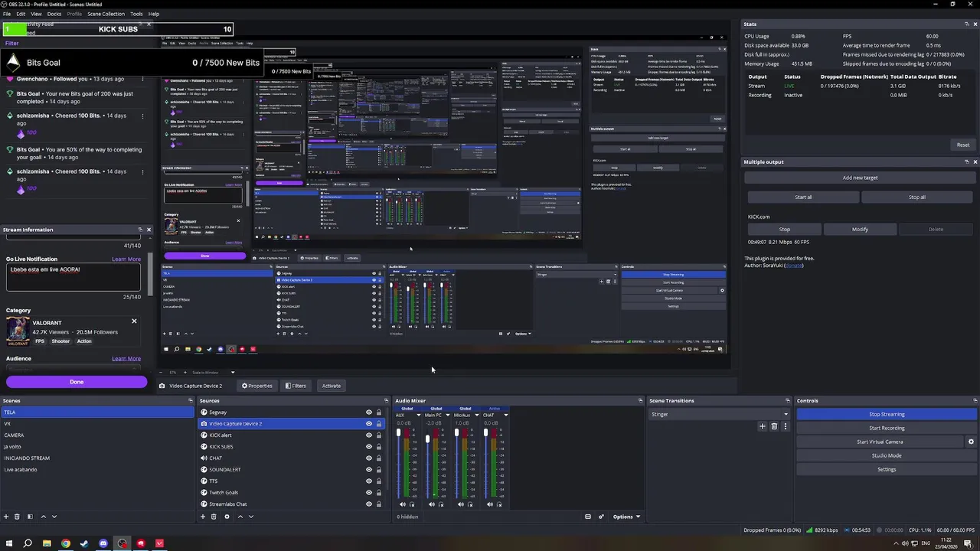Open the View menu

click(x=36, y=14)
